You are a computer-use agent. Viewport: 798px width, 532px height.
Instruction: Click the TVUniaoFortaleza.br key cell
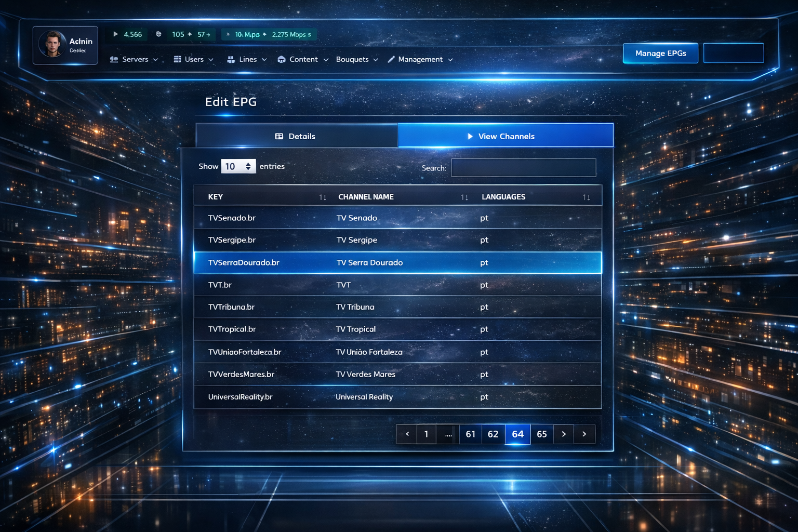click(245, 352)
